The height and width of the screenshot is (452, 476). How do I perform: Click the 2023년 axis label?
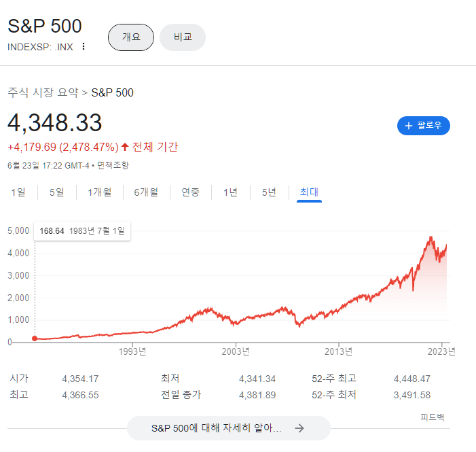441,351
